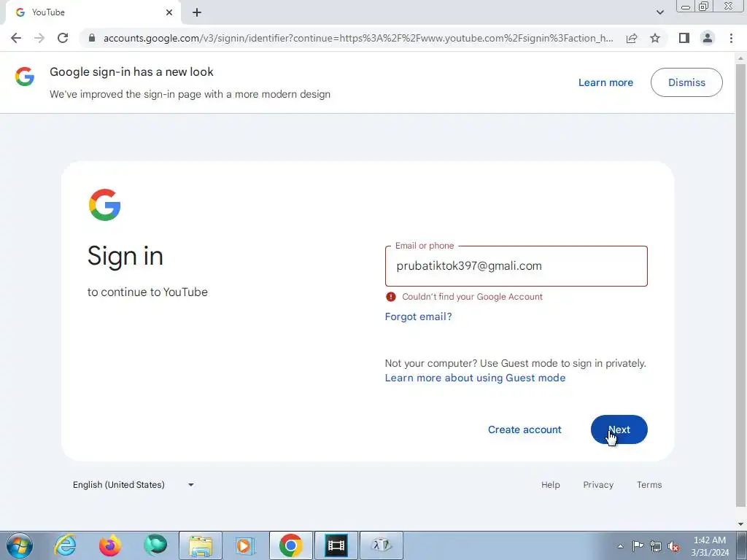Open Learn more about using Guest mode
This screenshot has width=747, height=560.
point(475,378)
